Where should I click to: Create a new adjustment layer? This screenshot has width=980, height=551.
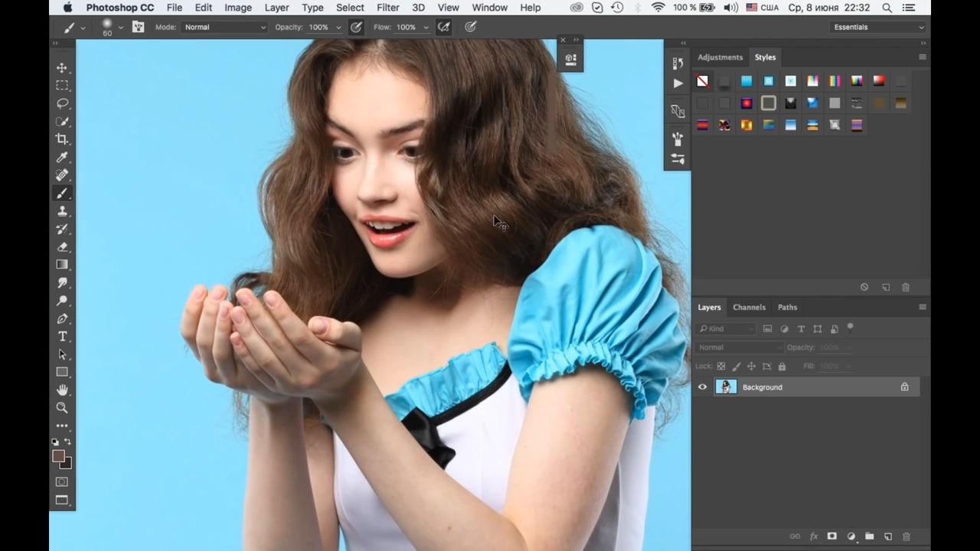(x=851, y=536)
